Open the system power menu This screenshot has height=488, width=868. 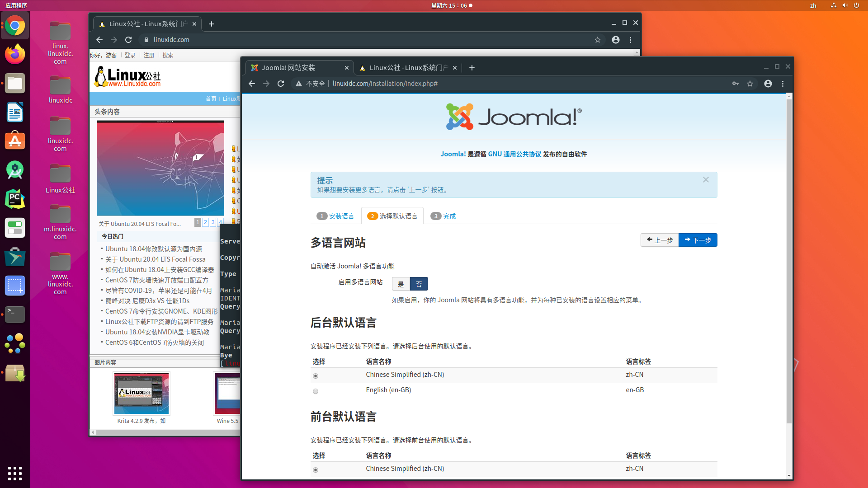coord(856,5)
